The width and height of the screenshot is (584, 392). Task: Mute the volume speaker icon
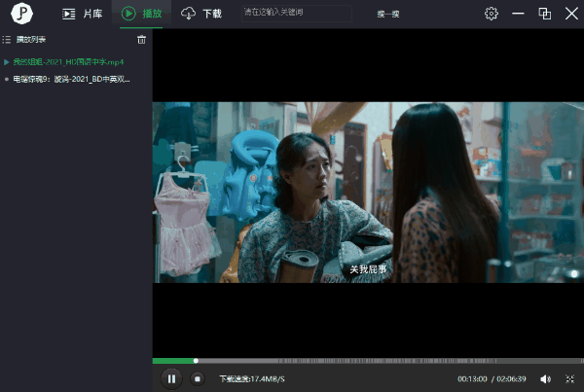pos(545,379)
